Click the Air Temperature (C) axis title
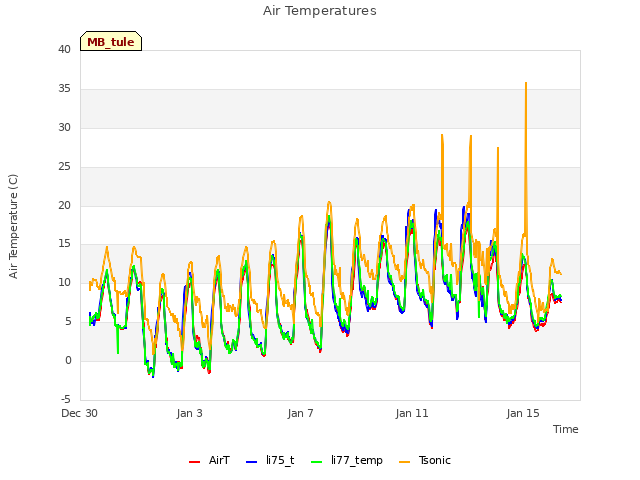Viewport: 640px width, 480px height. click(13, 227)
